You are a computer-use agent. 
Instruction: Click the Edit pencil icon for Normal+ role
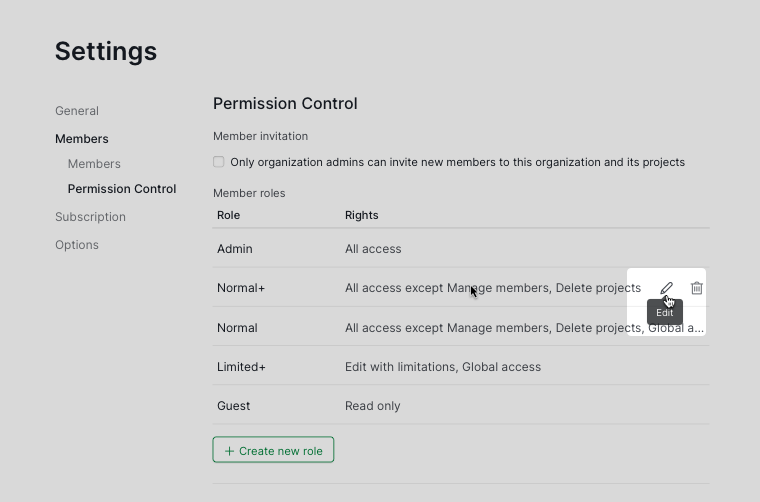[666, 288]
